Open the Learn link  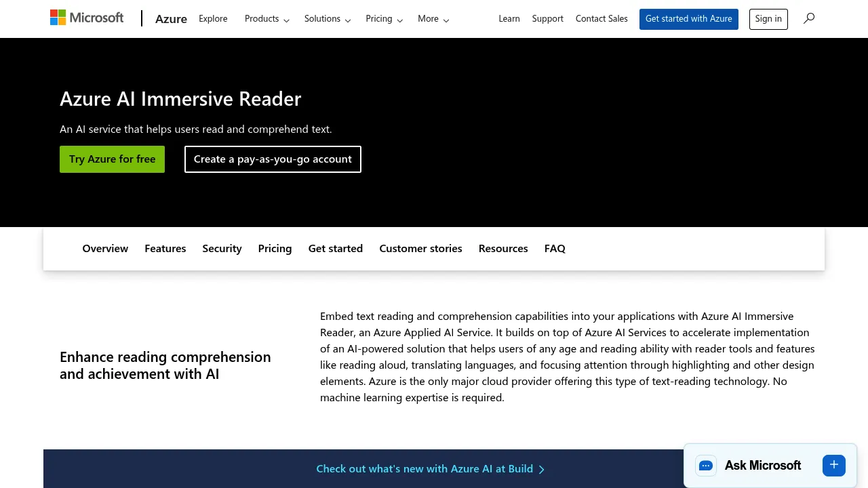pos(509,19)
